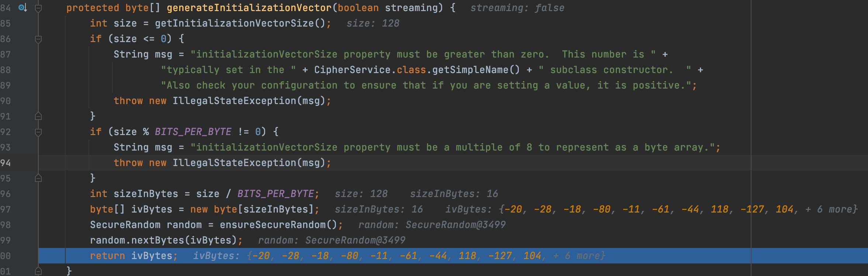Screen dimensions: 868x276
Task: Fold the 'size % BITS_PER_BYTE' if block
Action: tap(38, 132)
